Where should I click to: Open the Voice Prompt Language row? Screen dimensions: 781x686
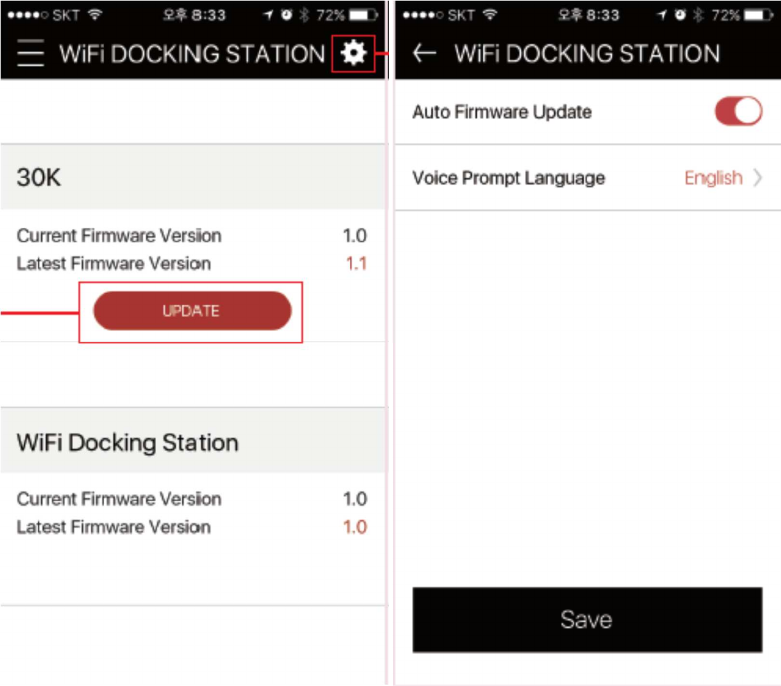tap(588, 178)
